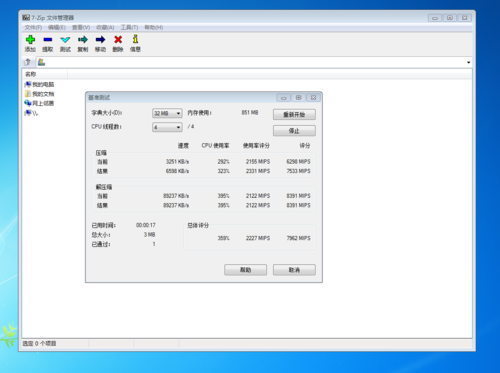Image resolution: width=500 pixels, height=373 pixels.
Task: Open the 帮助(H) menu in the menu bar
Action: click(x=154, y=27)
